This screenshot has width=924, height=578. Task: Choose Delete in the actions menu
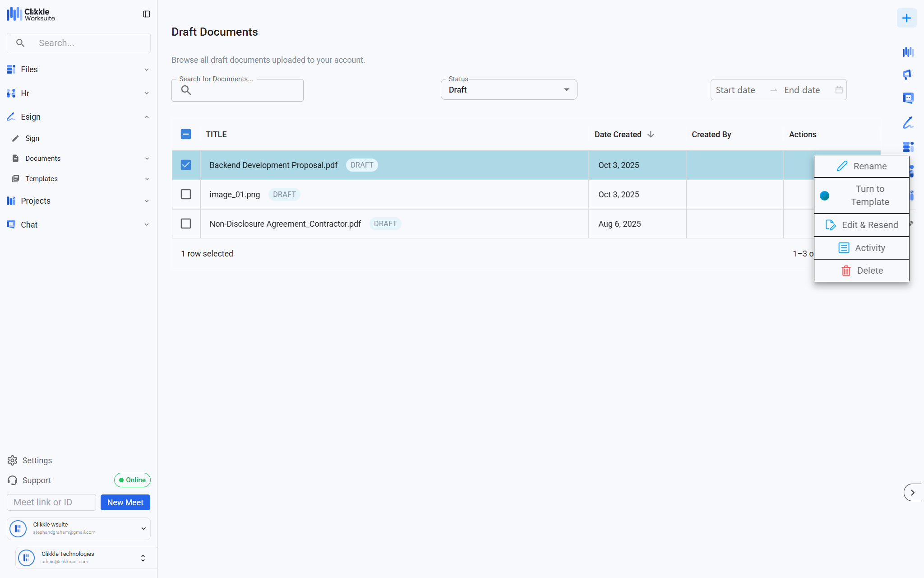[861, 270]
